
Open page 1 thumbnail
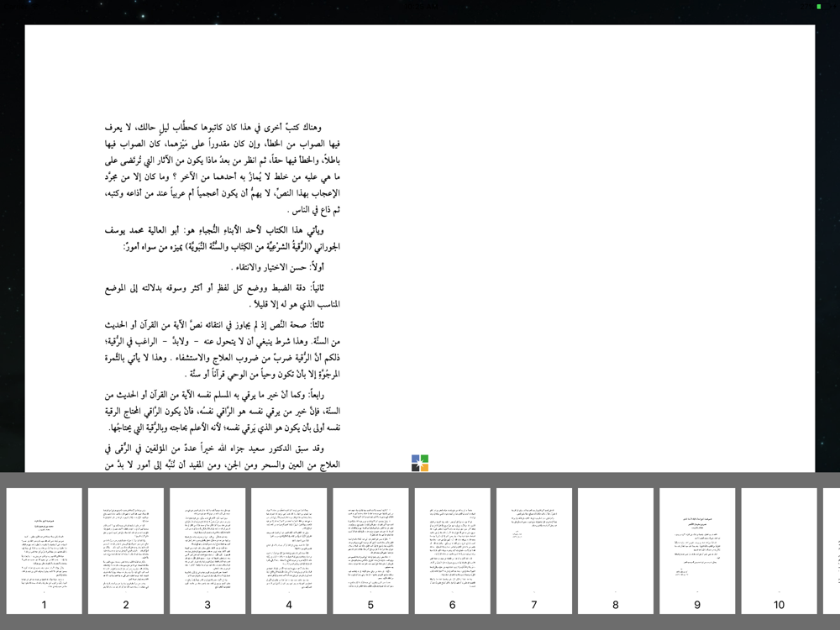coord(45,551)
